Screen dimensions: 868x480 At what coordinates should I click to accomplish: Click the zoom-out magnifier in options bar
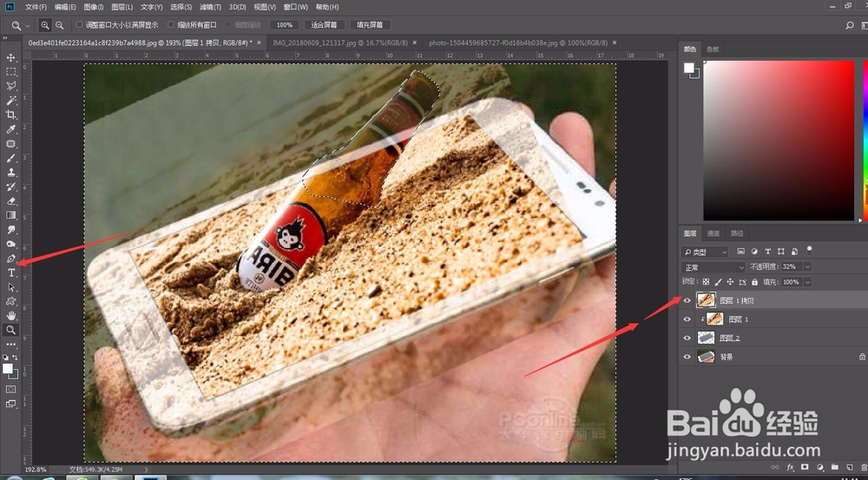[59, 25]
